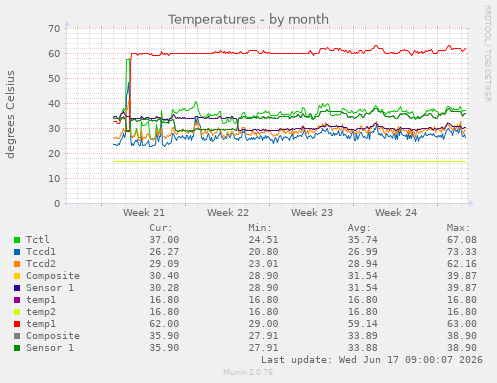497x383 pixels.
Task: Click the orange Tccd2 legend swatch
Action: [x=17, y=264]
